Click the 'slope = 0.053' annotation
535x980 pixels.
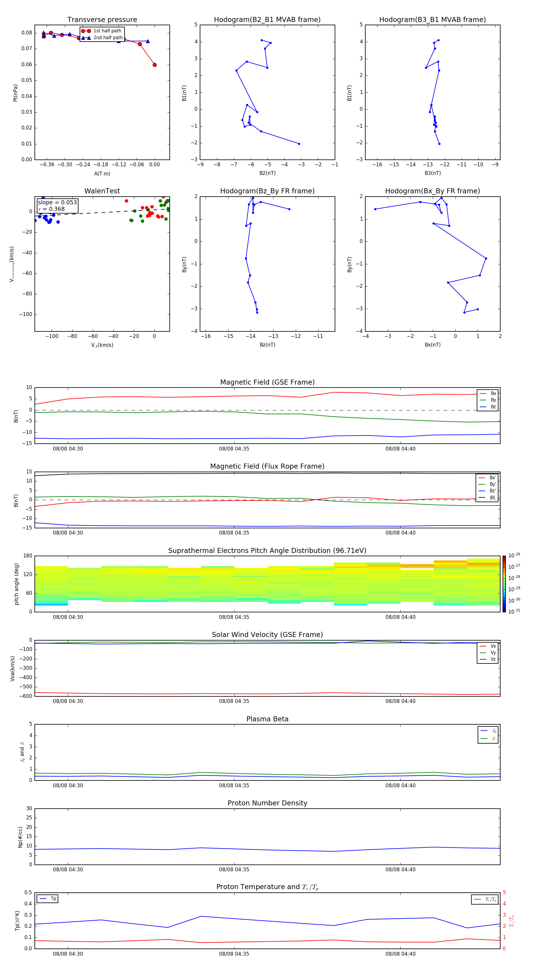(57, 203)
